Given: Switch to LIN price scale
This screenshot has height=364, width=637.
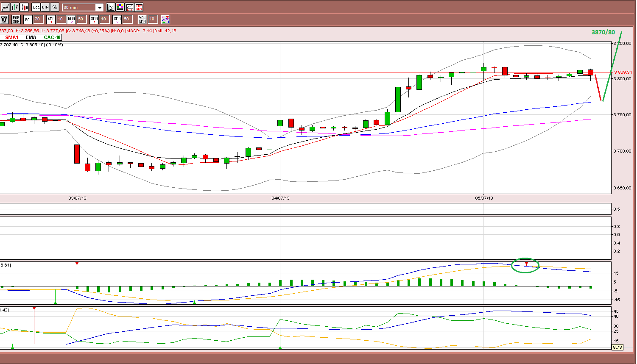Looking at the screenshot, I should tap(45, 7).
